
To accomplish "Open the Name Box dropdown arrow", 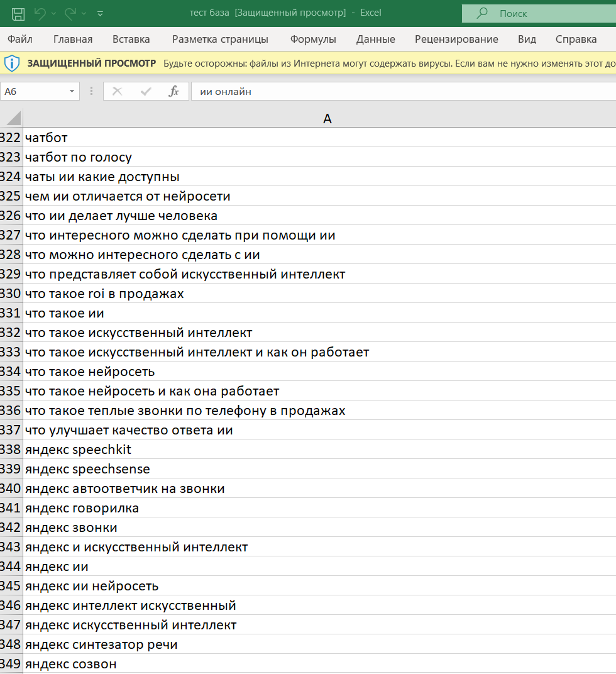I will (72, 91).
